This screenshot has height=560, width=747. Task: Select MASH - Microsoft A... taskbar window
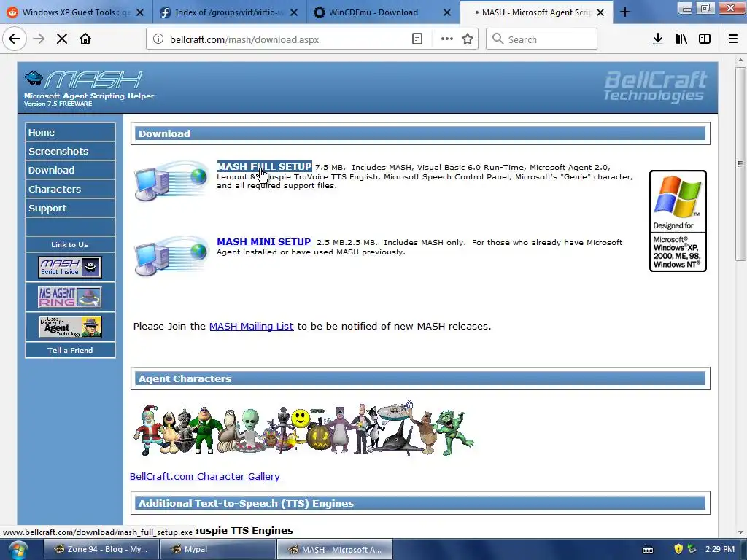coord(334,550)
